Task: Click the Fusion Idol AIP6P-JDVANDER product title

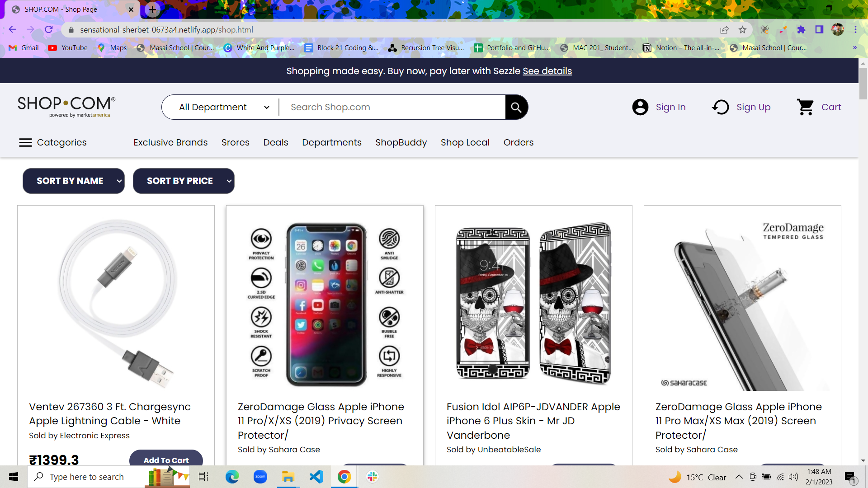Action: click(x=533, y=421)
